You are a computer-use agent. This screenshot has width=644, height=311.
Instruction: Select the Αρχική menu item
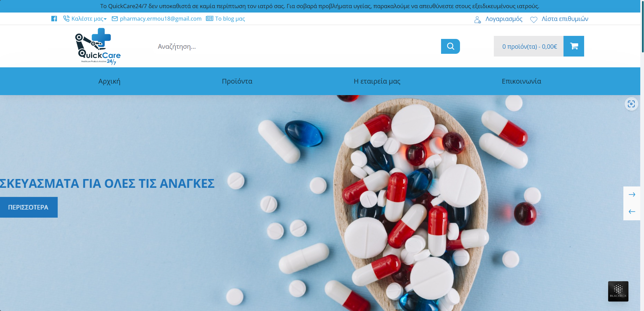point(109,81)
